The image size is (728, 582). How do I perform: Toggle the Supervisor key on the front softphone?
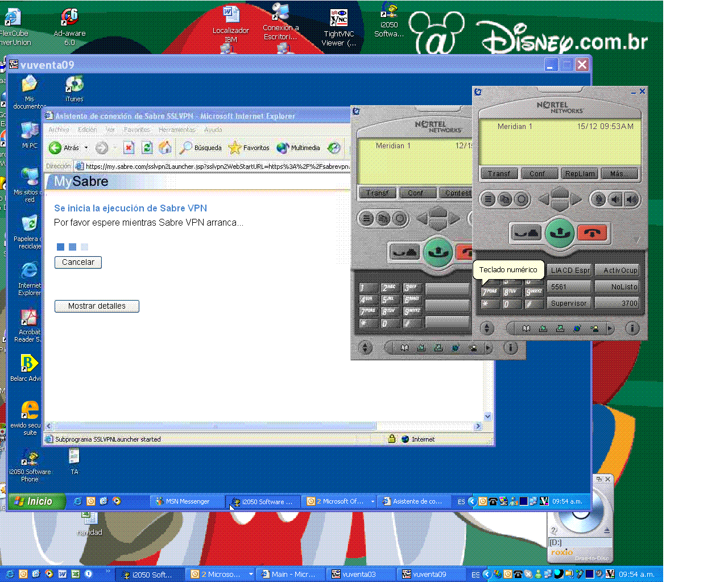(569, 304)
